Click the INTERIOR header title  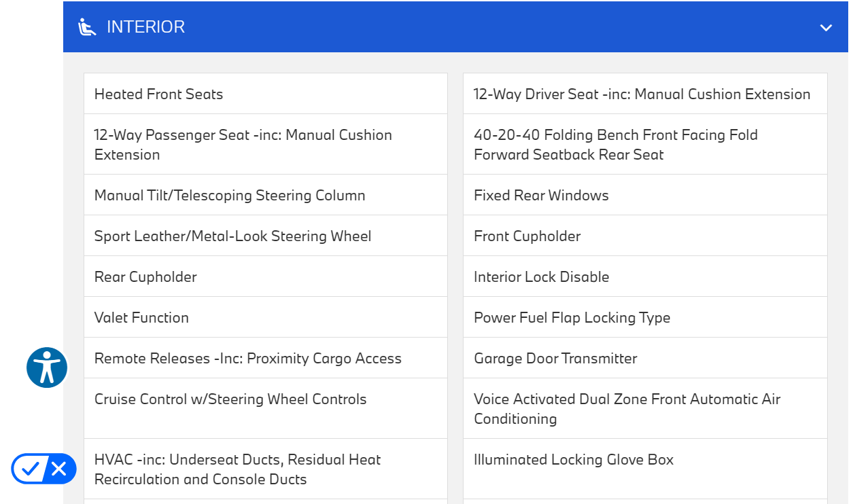[x=145, y=27]
